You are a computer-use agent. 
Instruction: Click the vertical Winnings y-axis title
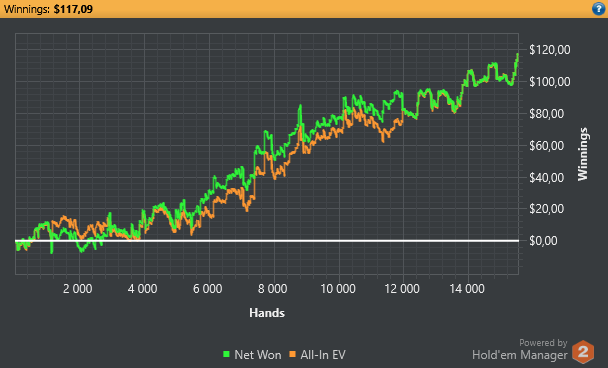pos(583,154)
